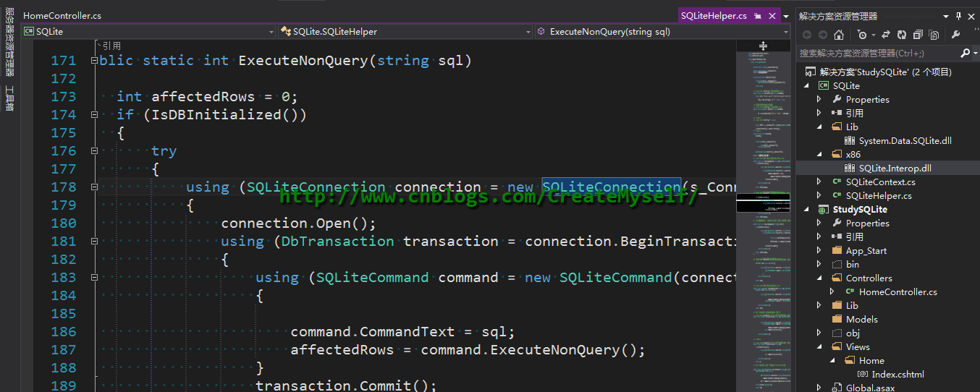Select HomeController.cs in tree

(x=897, y=291)
